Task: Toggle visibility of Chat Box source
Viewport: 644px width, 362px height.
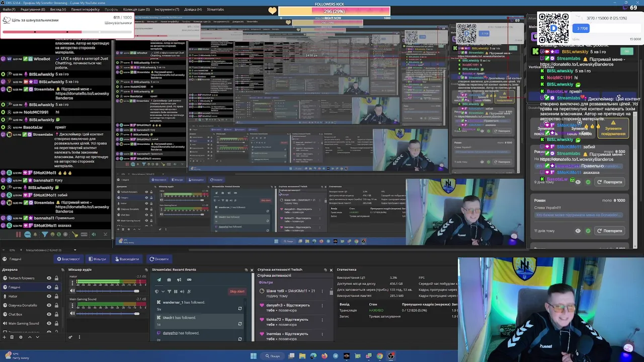Action: click(x=49, y=314)
